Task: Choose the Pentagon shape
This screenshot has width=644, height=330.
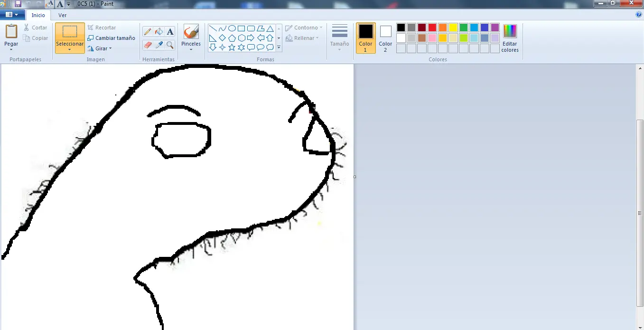Action: coord(232,38)
